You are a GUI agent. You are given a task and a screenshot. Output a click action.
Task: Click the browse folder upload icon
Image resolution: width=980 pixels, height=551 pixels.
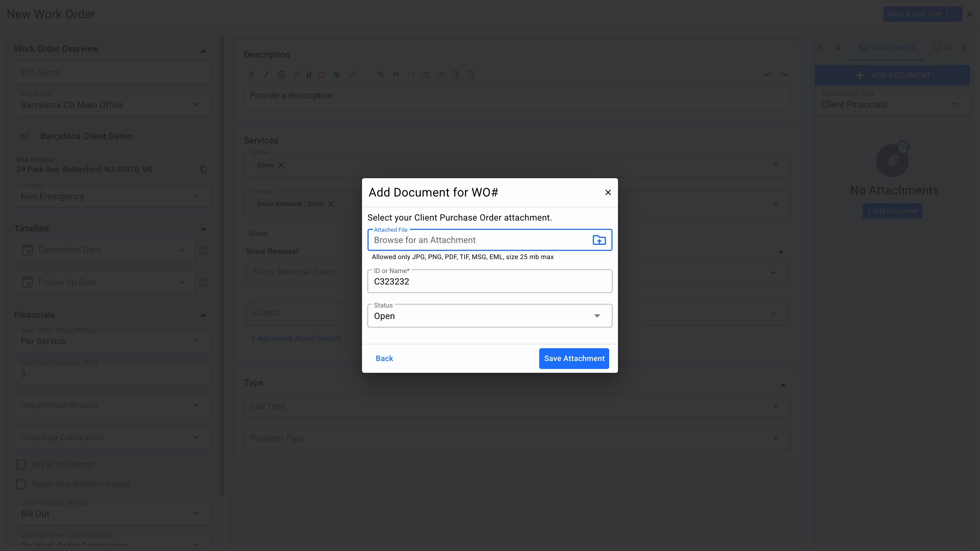599,240
